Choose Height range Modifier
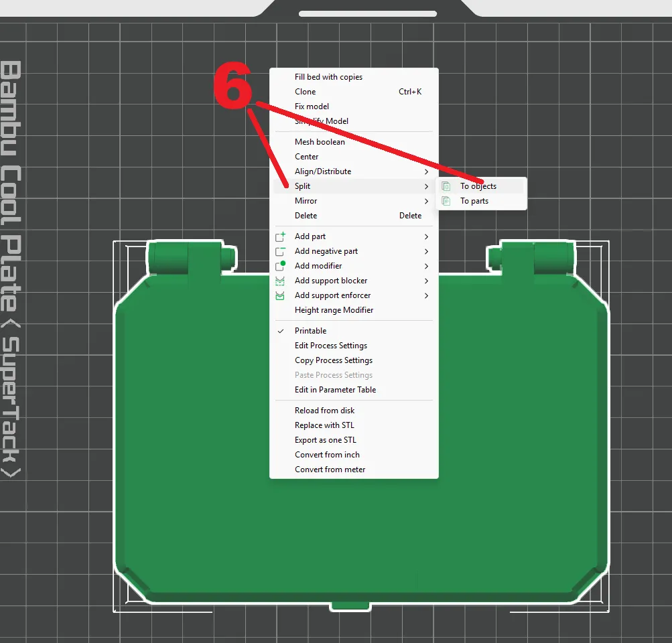 (x=354, y=310)
